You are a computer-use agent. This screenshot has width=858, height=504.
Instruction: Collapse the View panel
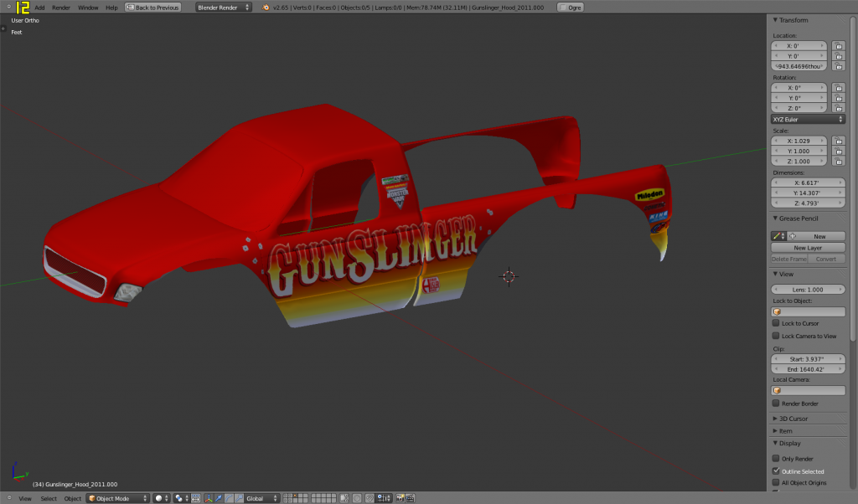(775, 274)
